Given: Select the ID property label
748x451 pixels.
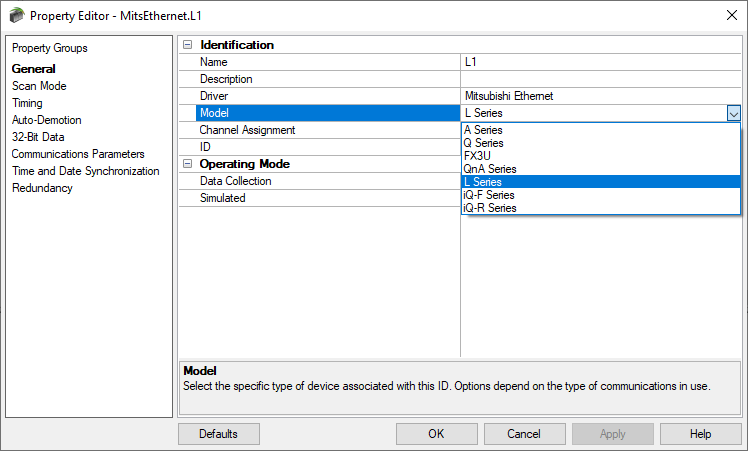Looking at the screenshot, I should pos(205,147).
